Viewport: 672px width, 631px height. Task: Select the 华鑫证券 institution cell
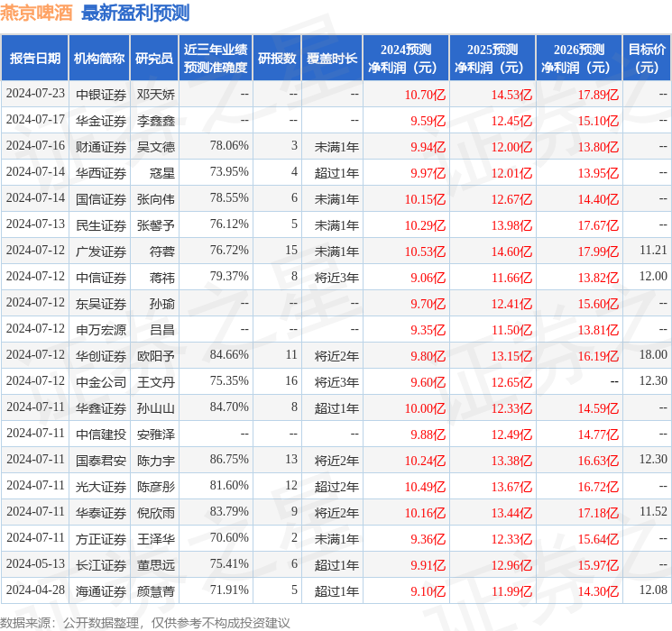coord(101,407)
